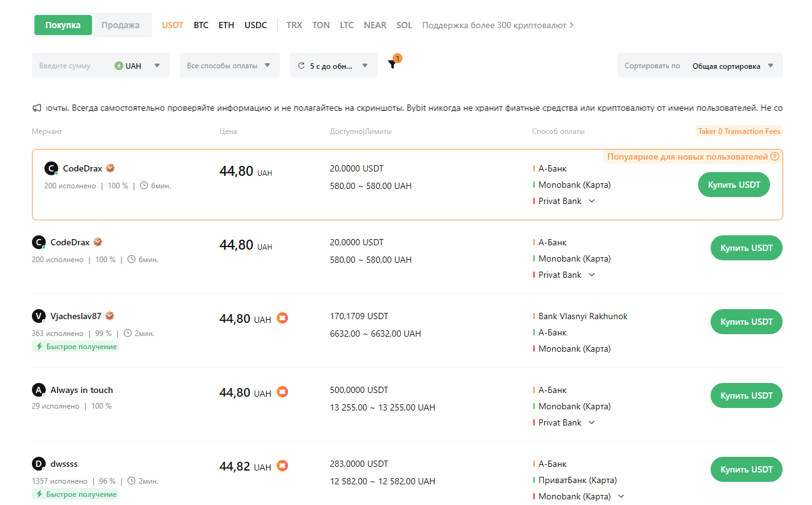This screenshot has width=812, height=505.
Task: Select the TON coin tab
Action: [321, 25]
